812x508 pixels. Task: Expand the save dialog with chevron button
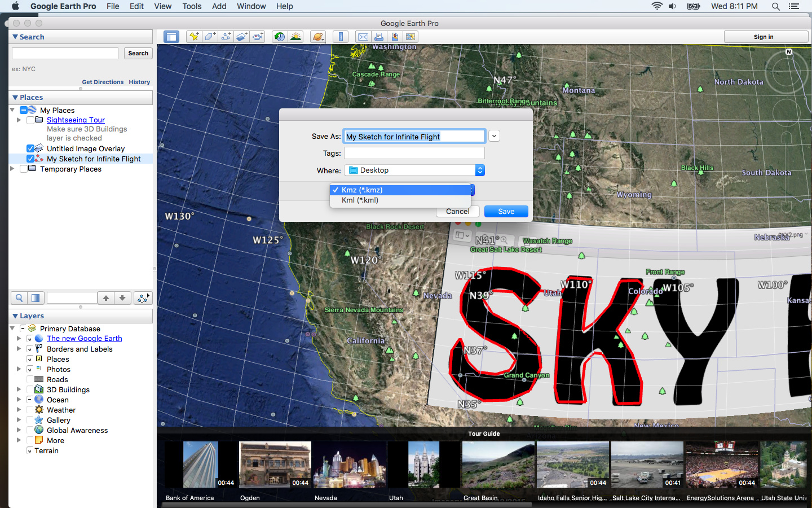click(494, 136)
